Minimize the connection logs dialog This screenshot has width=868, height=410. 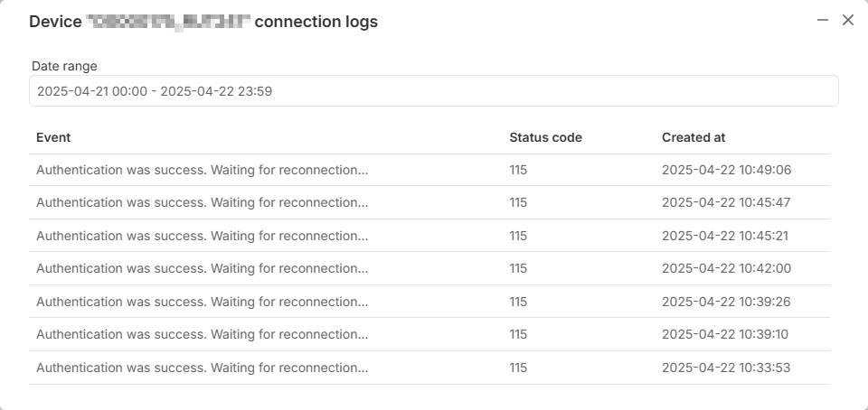tap(823, 21)
